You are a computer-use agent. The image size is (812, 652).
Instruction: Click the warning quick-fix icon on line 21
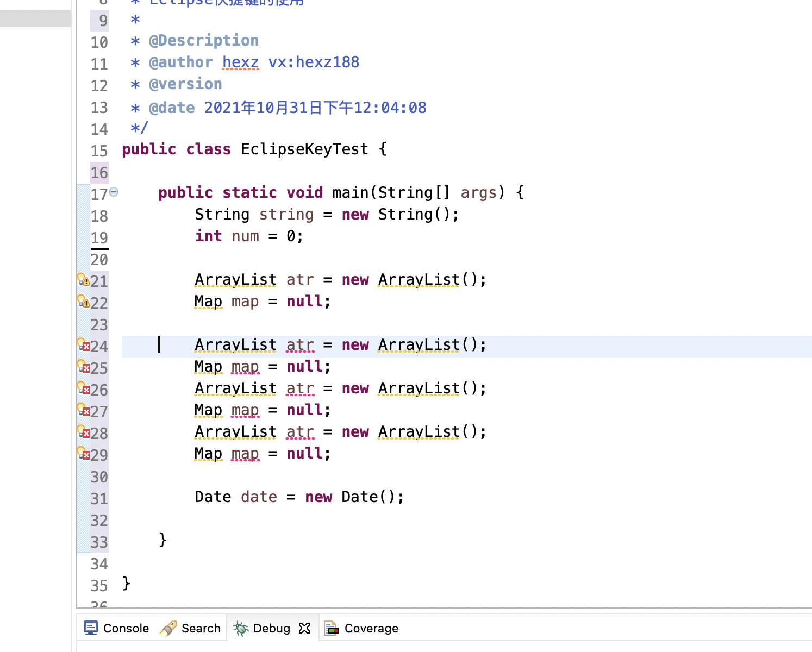[83, 280]
